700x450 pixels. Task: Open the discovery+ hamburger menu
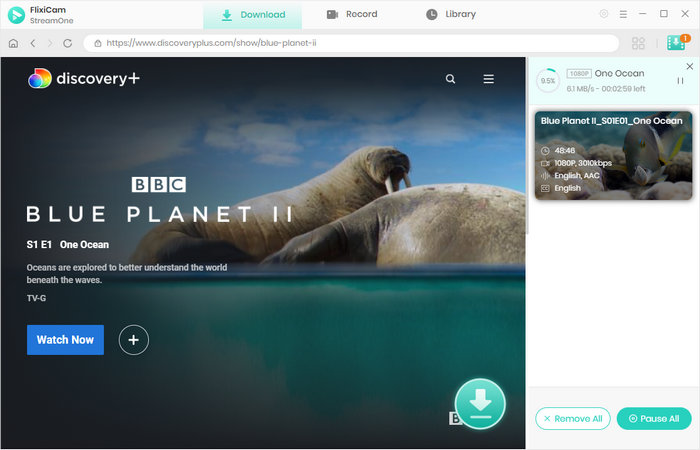(488, 79)
